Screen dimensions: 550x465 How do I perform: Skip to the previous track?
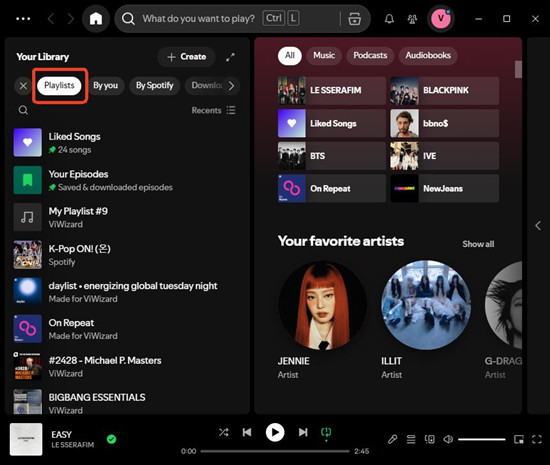247,432
